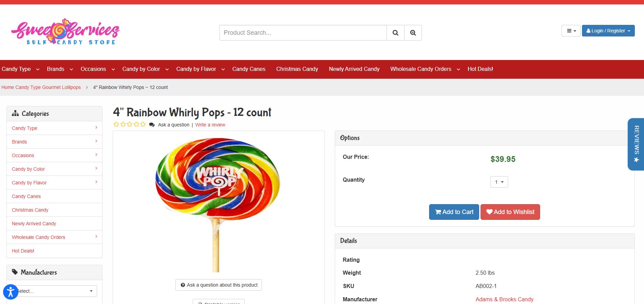Click the magnifying glass search icon
644x304 pixels.
coord(395,33)
